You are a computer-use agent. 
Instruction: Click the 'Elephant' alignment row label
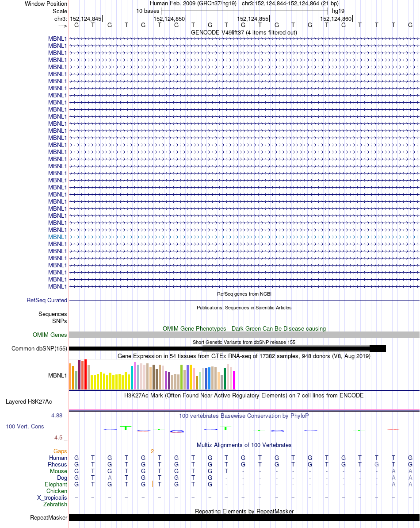[x=56, y=485]
